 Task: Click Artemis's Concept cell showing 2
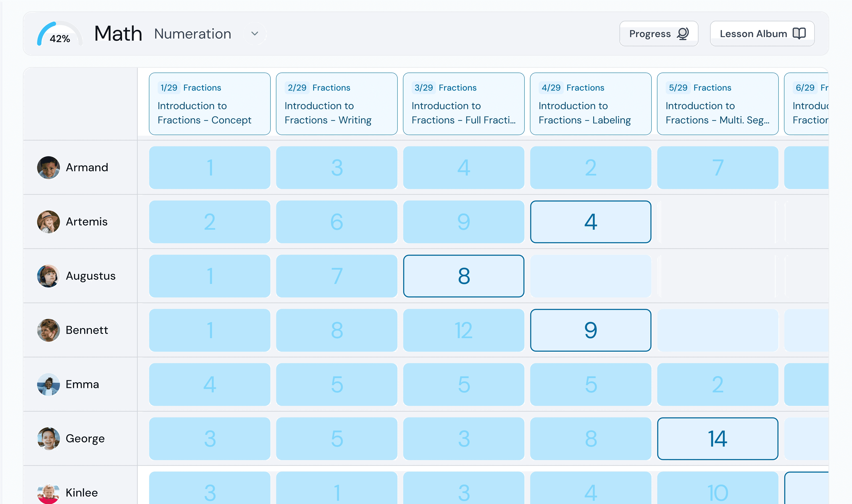point(210,222)
